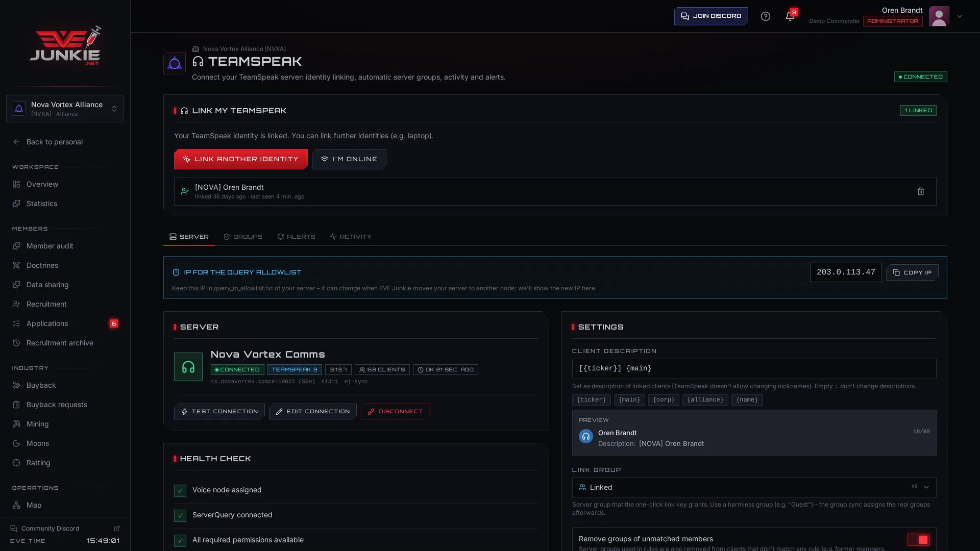Click Test Connection
980x551 pixels.
219,412
